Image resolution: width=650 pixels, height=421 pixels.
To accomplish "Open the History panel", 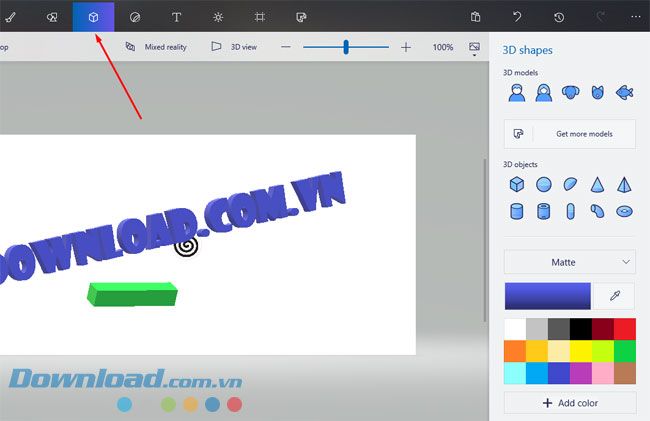I will 559,17.
